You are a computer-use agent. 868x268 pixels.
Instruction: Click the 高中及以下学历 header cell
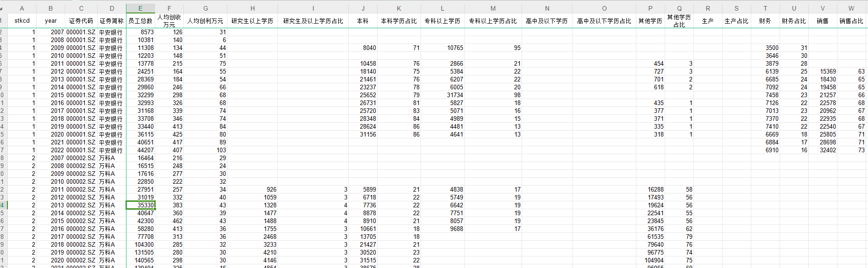(547, 21)
